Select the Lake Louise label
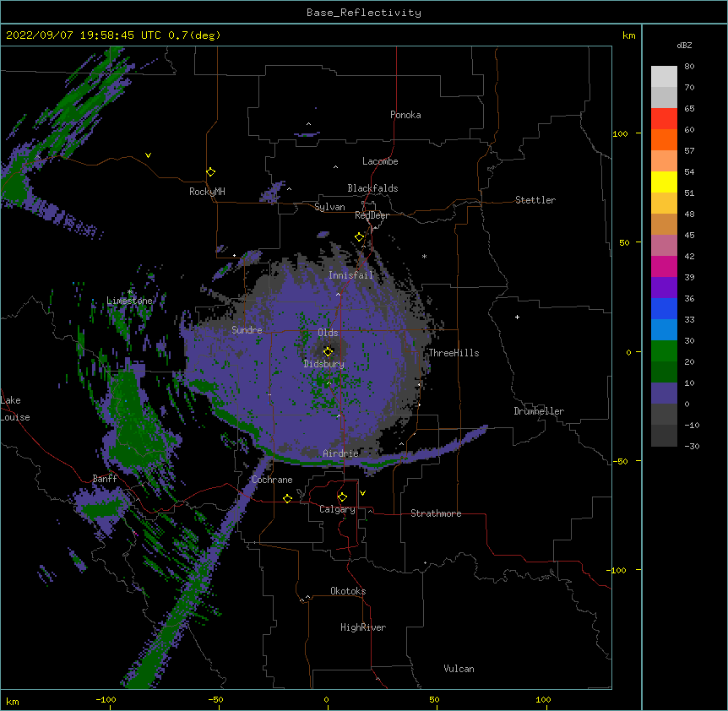This screenshot has width=728, height=711. pyautogui.click(x=15, y=409)
